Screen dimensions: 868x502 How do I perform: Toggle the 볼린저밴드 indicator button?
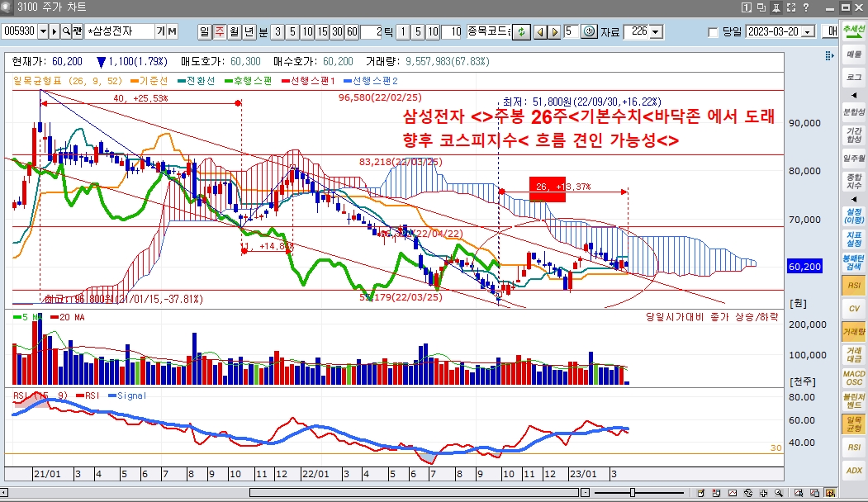pyautogui.click(x=854, y=400)
